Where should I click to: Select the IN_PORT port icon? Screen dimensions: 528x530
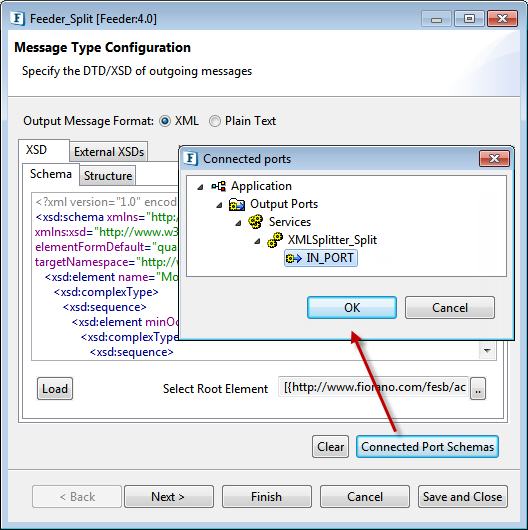click(x=293, y=259)
